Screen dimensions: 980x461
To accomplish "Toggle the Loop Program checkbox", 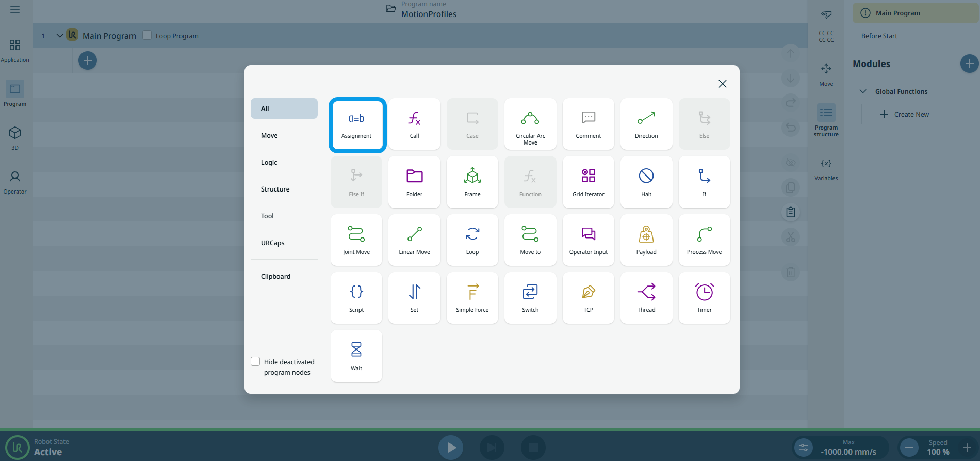I will tap(147, 35).
